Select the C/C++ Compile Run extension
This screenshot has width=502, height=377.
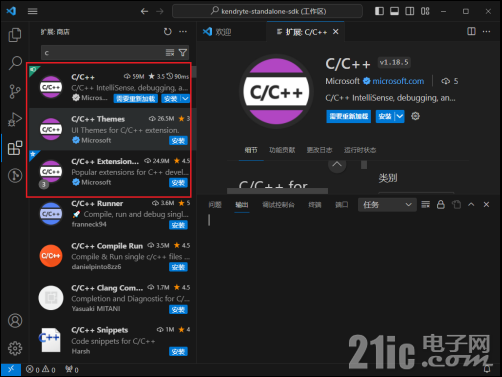tap(113, 256)
